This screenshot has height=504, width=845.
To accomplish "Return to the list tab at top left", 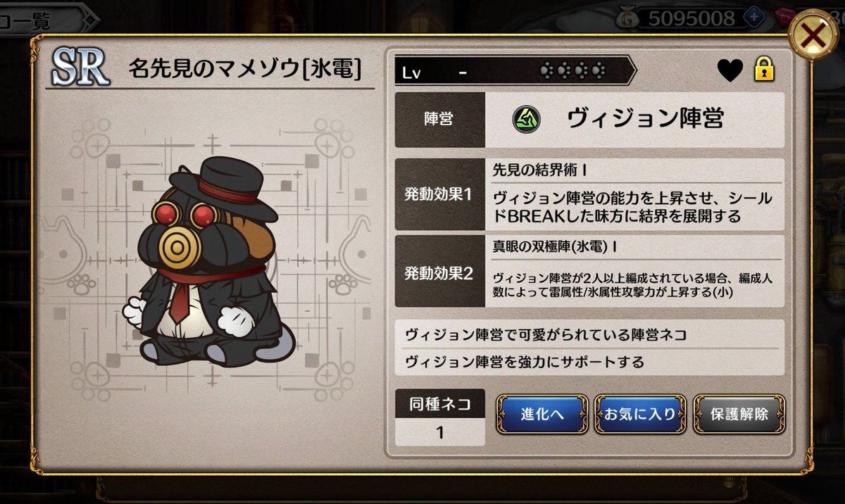I will [35, 19].
